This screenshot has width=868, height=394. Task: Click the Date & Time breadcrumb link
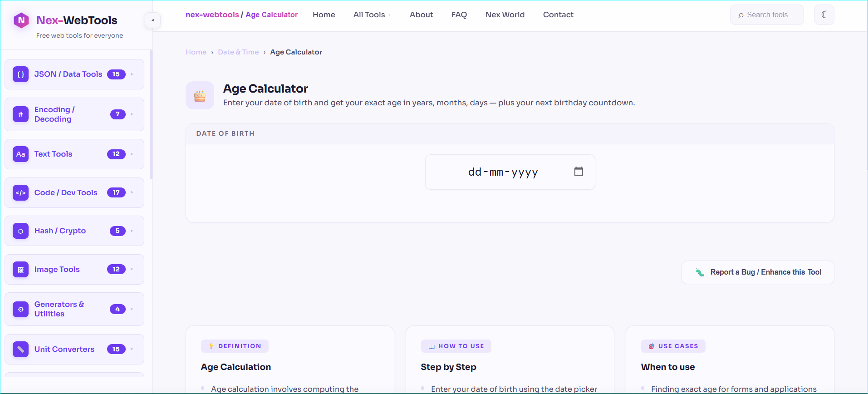(x=238, y=52)
